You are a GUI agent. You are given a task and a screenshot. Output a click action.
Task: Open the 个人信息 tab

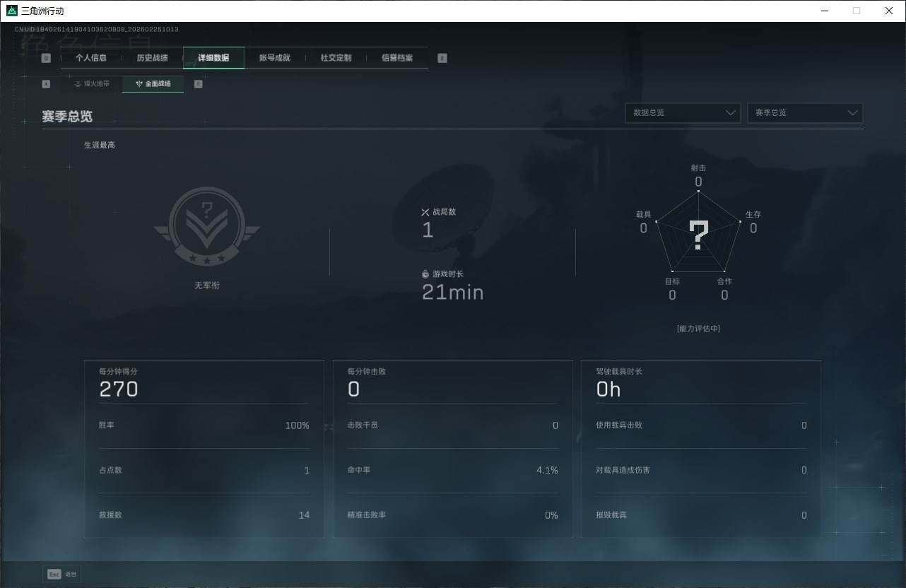pyautogui.click(x=91, y=58)
